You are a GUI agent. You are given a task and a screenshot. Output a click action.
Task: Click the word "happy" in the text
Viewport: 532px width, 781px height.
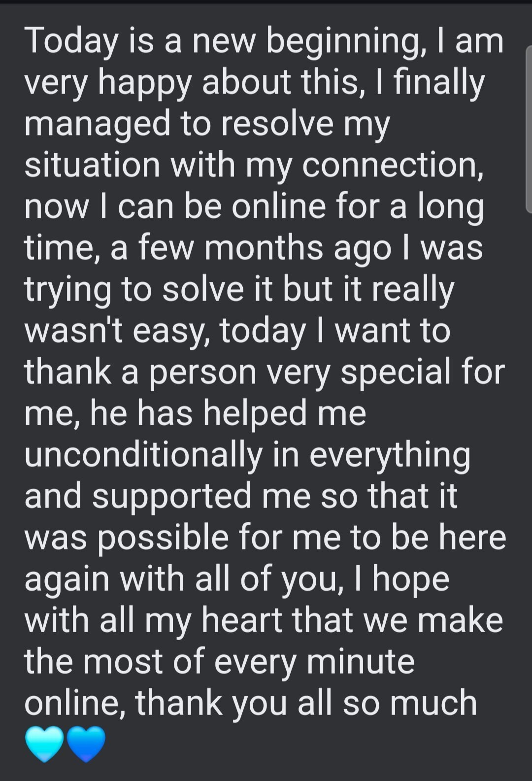pos(144,83)
